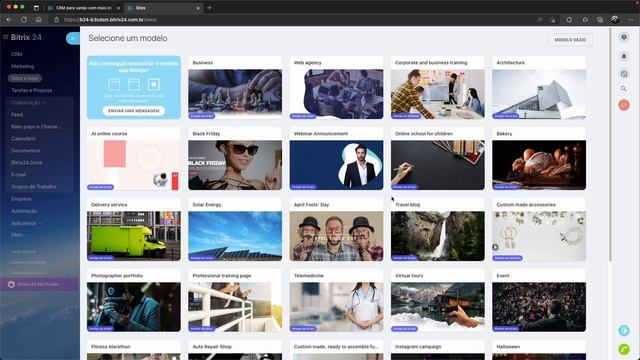The image size is (640, 360).
Task: Open Automação in the sidebar
Action: (24, 211)
